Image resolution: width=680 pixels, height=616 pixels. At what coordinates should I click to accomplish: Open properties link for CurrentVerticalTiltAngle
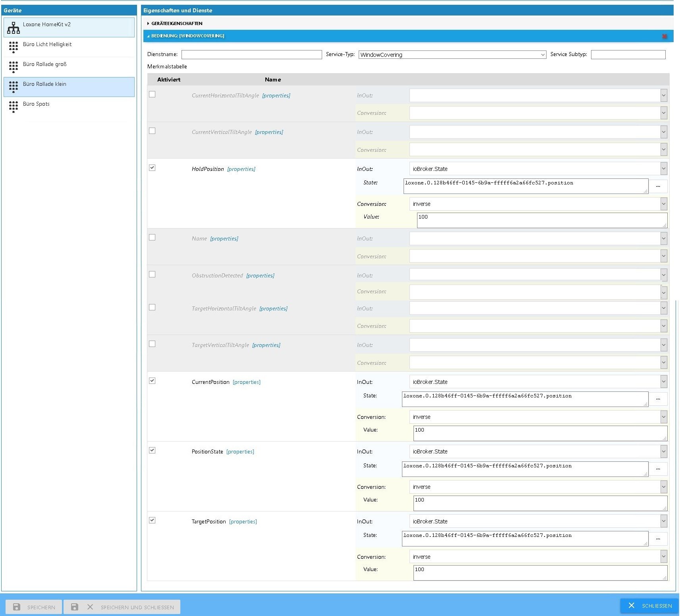pos(269,132)
